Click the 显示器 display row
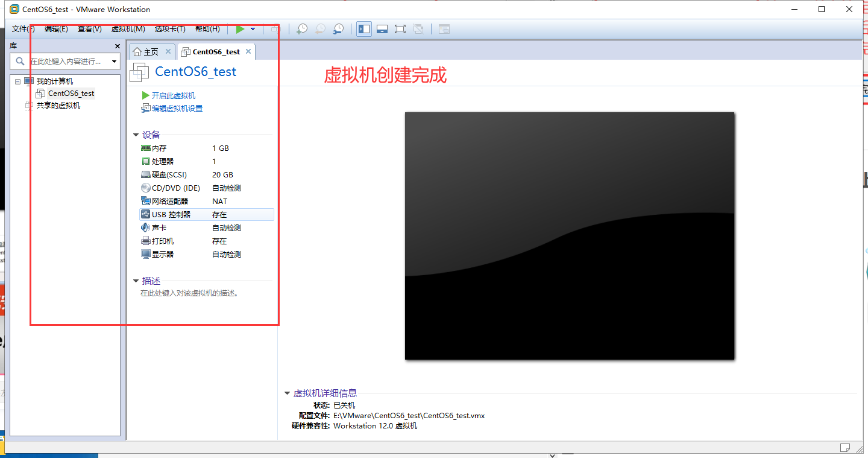Screen dimensions: 868x458 pos(206,255)
